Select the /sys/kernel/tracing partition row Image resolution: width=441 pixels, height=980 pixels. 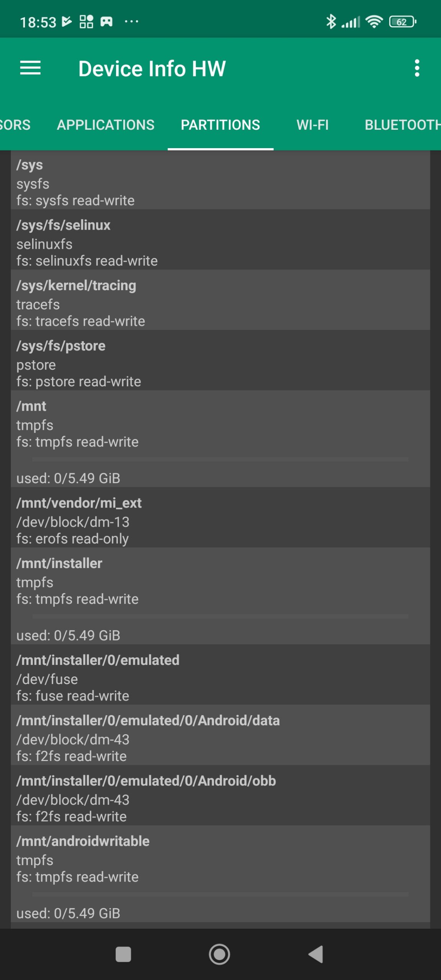pos(220,303)
